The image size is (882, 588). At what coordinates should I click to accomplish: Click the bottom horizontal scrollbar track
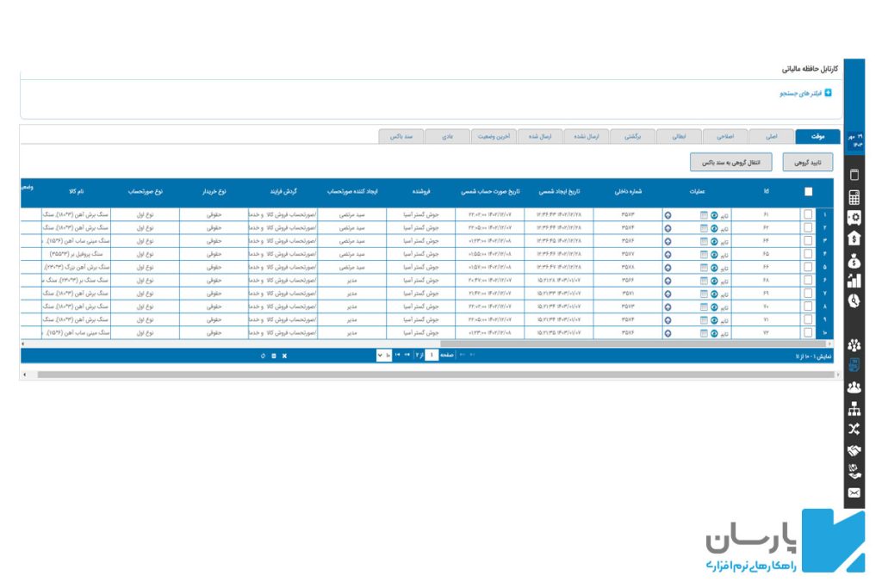pos(431,374)
